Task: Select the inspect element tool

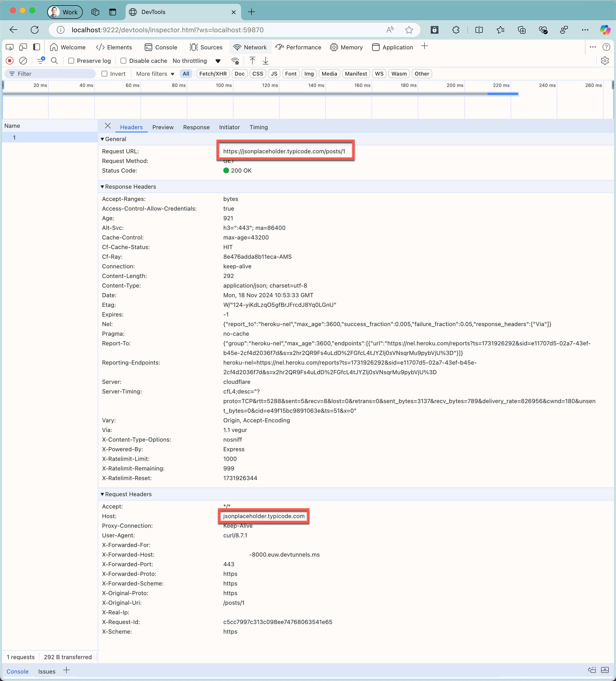Action: pyautogui.click(x=10, y=47)
